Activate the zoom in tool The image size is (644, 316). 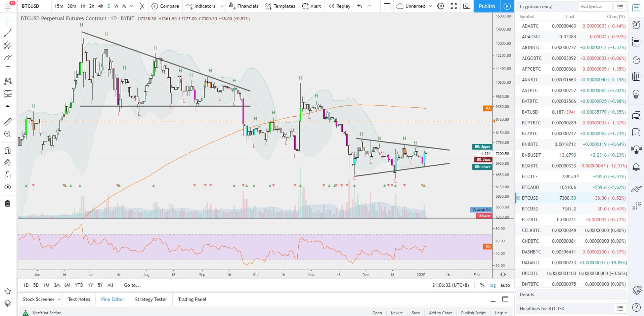[x=8, y=134]
